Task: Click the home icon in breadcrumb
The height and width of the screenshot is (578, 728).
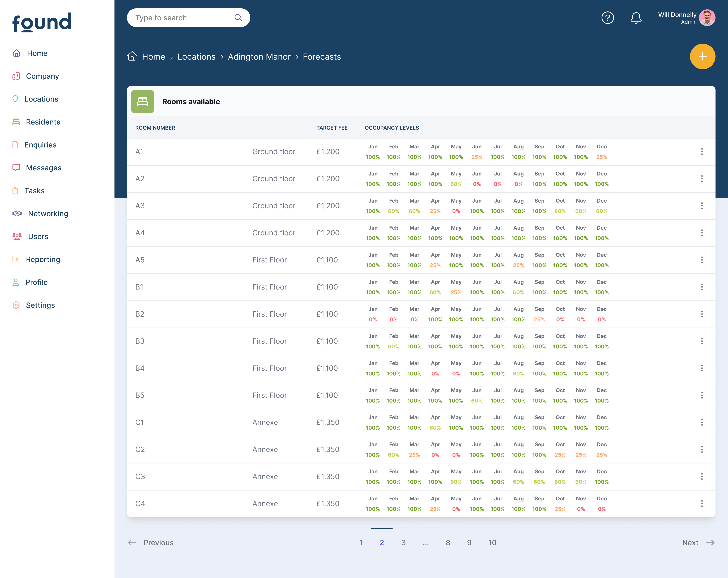Action: [132, 56]
